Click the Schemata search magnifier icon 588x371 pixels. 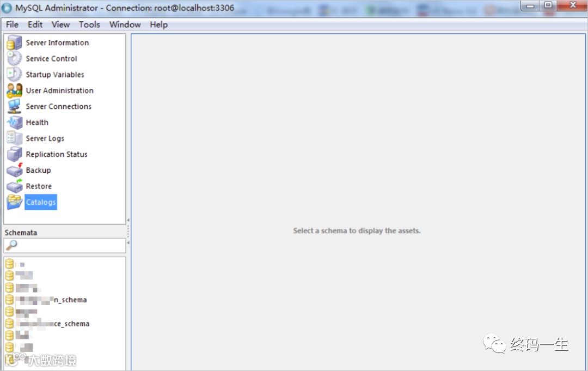pyautogui.click(x=11, y=245)
